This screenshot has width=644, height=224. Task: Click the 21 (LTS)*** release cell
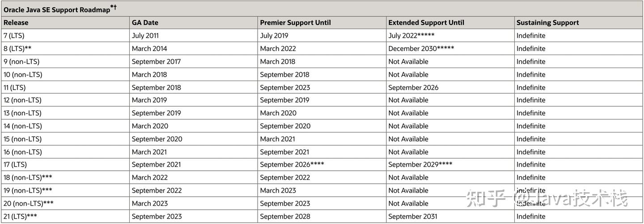click(x=20, y=216)
